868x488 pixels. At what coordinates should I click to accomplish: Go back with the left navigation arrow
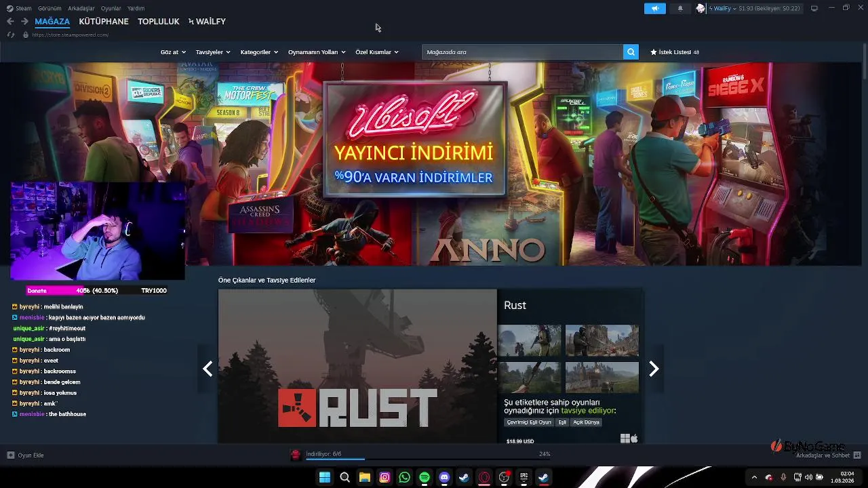click(x=10, y=22)
